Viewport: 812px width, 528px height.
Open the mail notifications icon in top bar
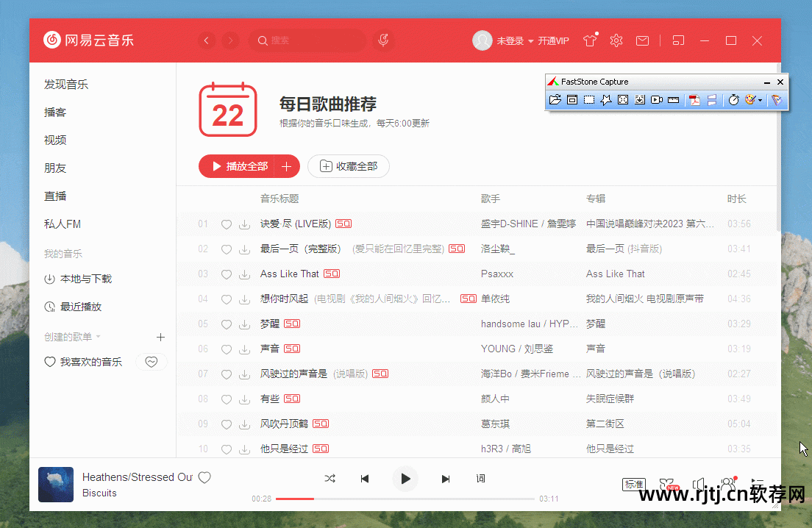pyautogui.click(x=641, y=40)
